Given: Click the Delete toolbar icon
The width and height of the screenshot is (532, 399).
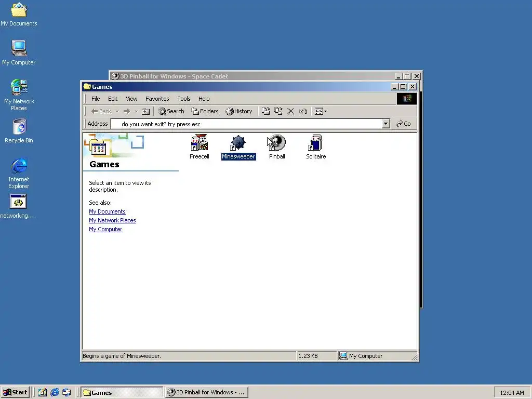Looking at the screenshot, I should pyautogui.click(x=291, y=111).
